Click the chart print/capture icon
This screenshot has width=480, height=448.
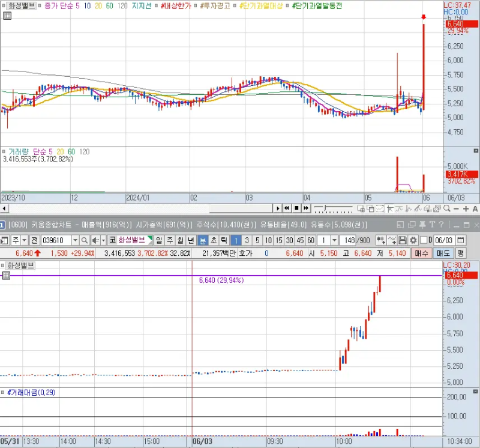437,208
